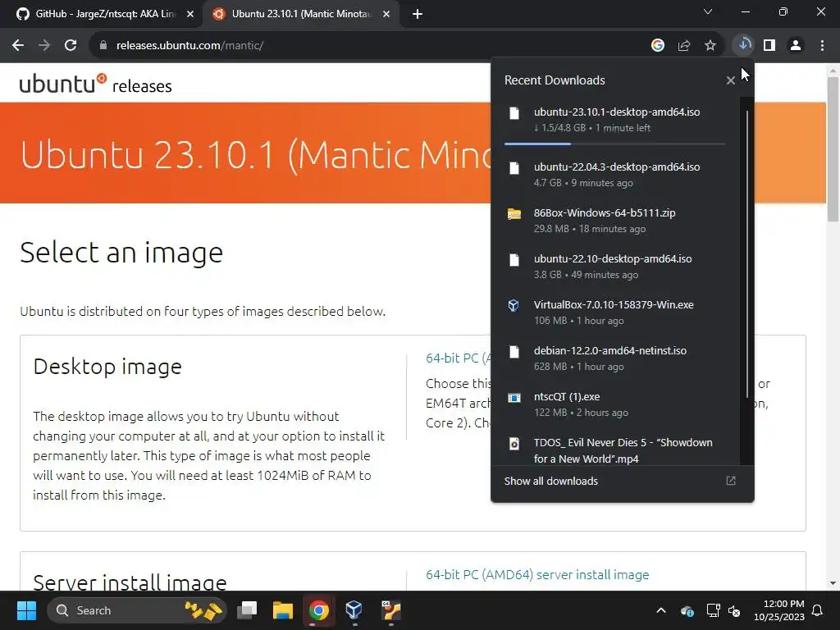This screenshot has width=840, height=630.
Task: Click the forward navigation arrow
Action: (44, 46)
